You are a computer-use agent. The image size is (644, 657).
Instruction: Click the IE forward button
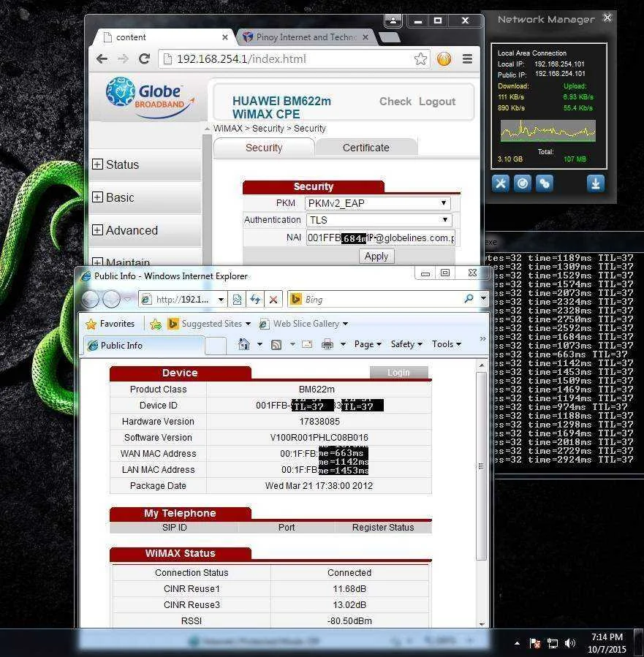pyautogui.click(x=111, y=299)
